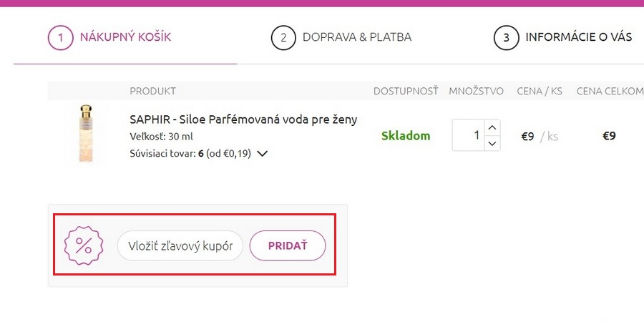Screen dimensions: 644x322
Task: Click the green Skladom availability label
Action: 406,135
